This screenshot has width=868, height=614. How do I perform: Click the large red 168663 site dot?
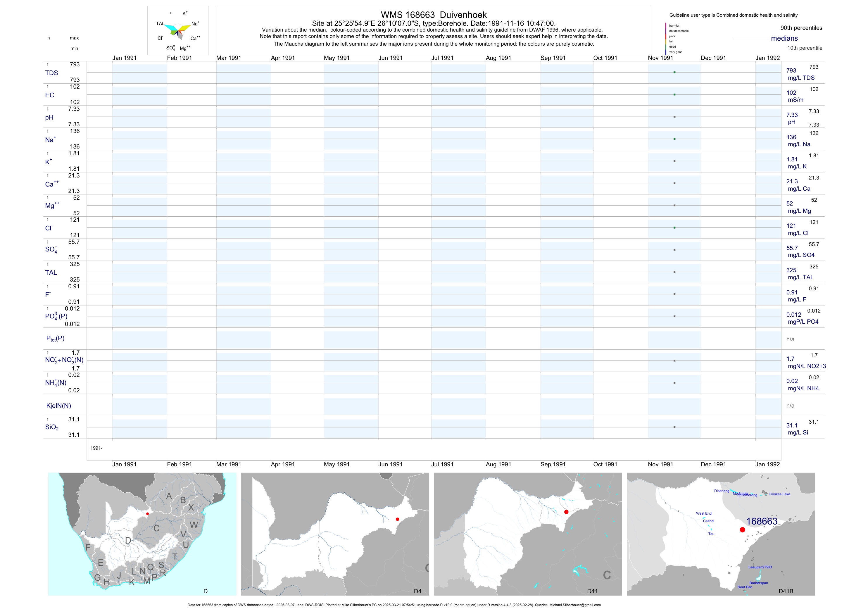(743, 530)
